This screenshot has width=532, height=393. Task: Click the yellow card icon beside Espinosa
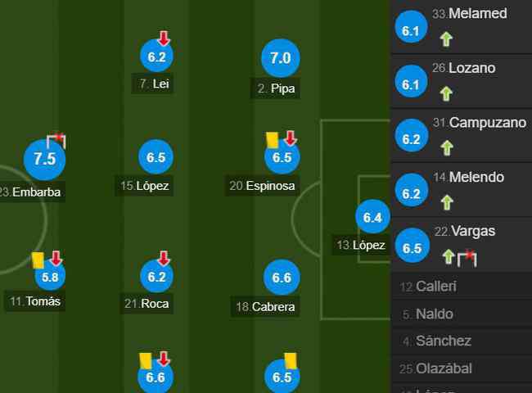click(273, 140)
